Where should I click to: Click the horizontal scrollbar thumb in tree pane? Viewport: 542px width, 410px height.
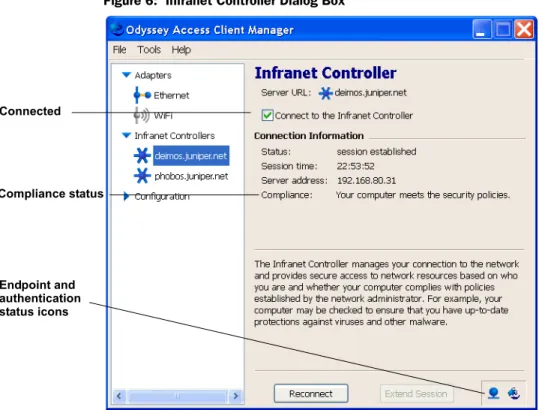pos(177,396)
